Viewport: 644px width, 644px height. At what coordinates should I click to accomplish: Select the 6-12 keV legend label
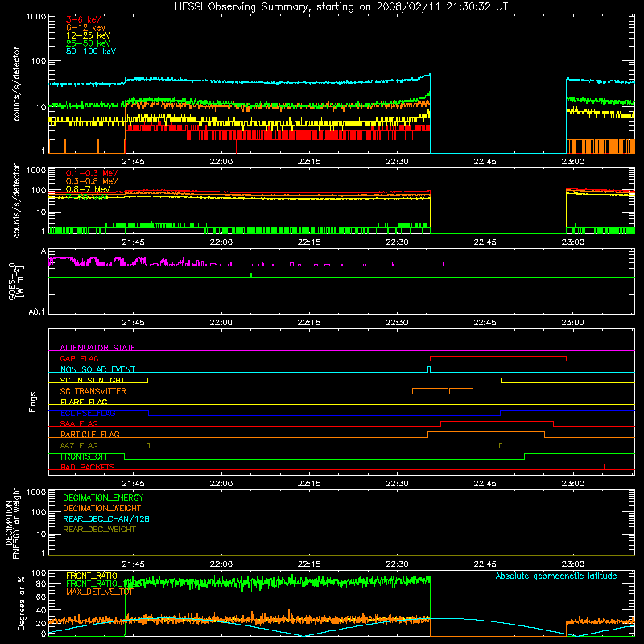pos(86,27)
